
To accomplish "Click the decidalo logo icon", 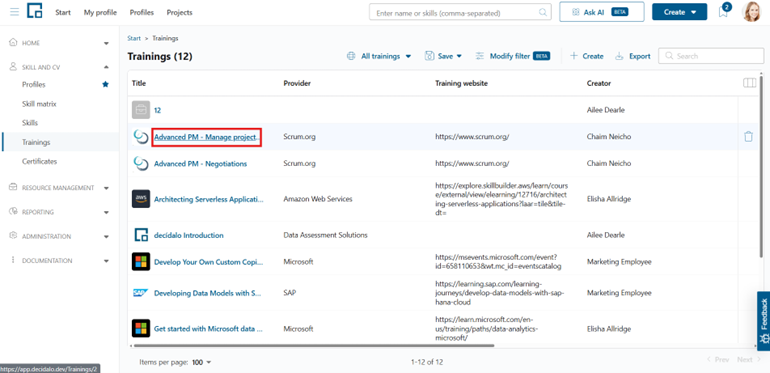I will (34, 11).
